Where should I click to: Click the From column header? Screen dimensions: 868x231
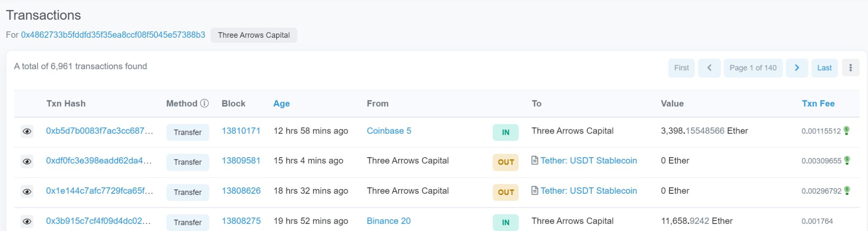pyautogui.click(x=378, y=103)
